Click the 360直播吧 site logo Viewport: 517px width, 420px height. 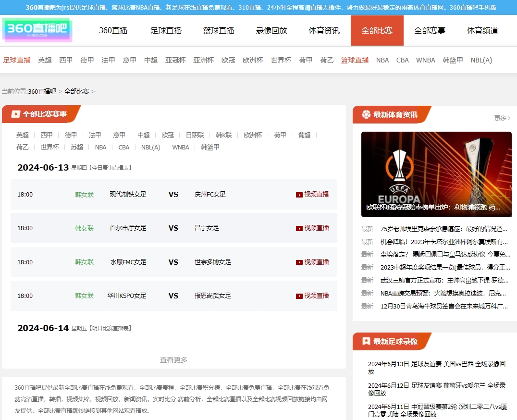click(37, 30)
